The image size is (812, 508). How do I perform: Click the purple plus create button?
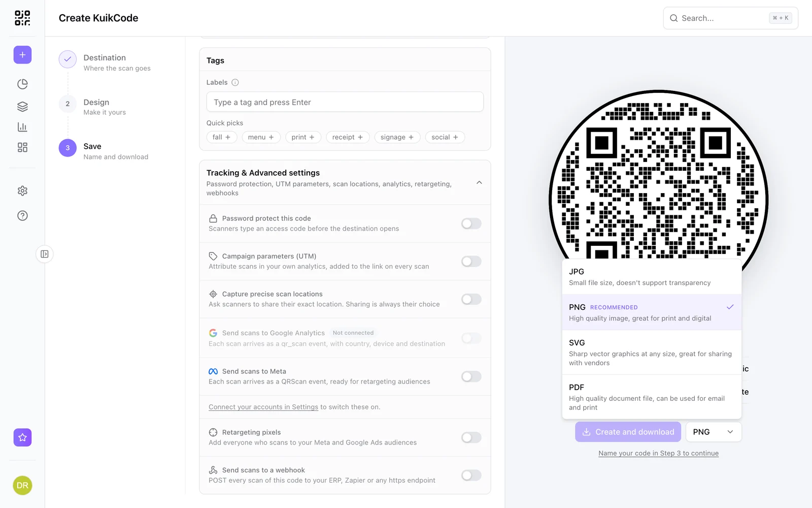[x=22, y=55]
